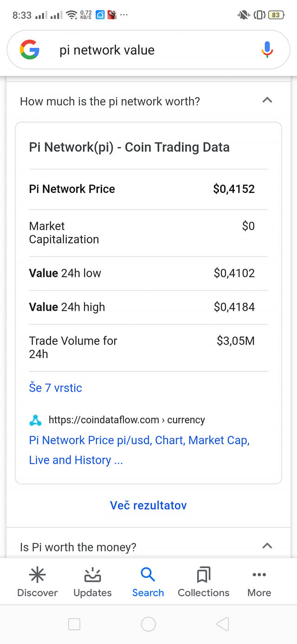Open Pi Network Price pi/usd result link
297x644 pixels.
click(139, 450)
